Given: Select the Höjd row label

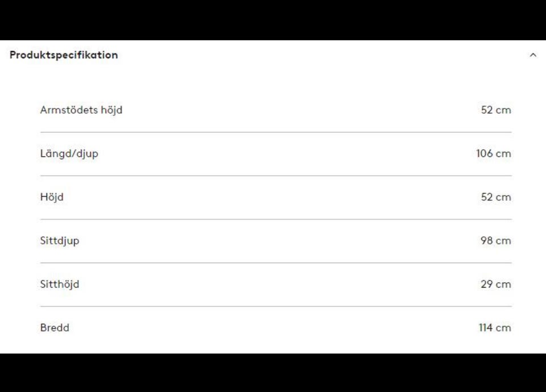Looking at the screenshot, I should (x=52, y=197).
